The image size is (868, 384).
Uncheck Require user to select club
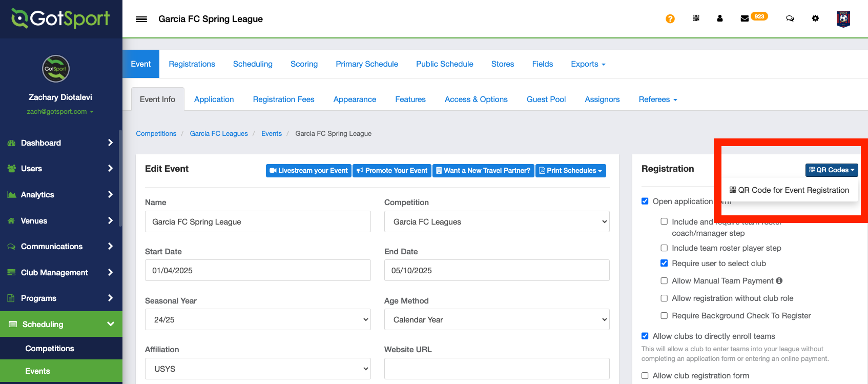(664, 264)
